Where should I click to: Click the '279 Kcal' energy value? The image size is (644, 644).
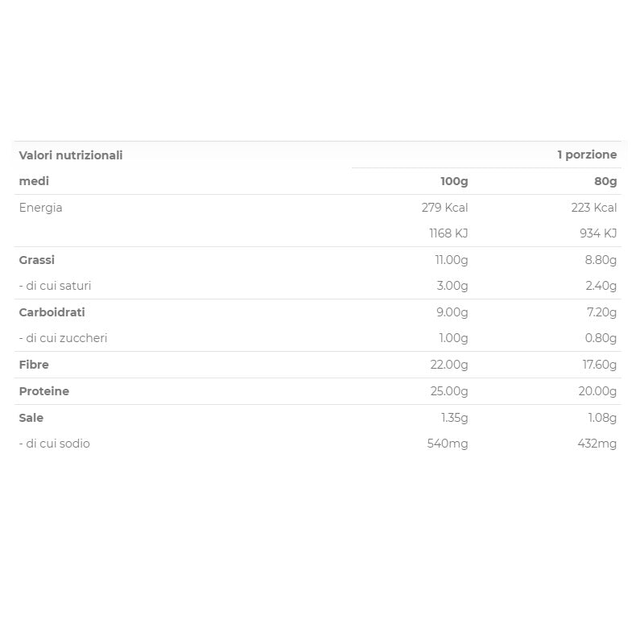[444, 208]
